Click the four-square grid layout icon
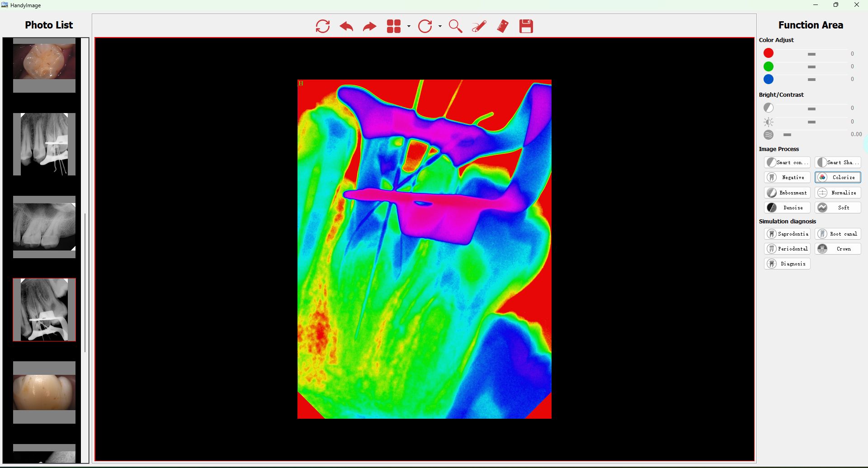 coord(394,26)
